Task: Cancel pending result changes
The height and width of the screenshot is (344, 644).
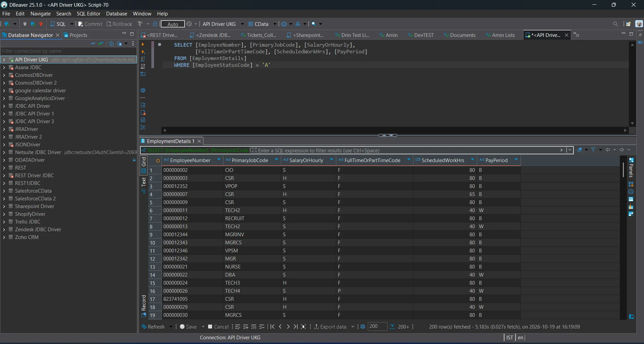Action: click(x=218, y=327)
